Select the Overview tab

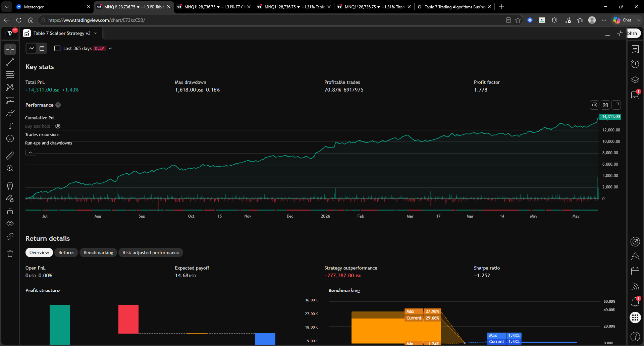point(39,252)
